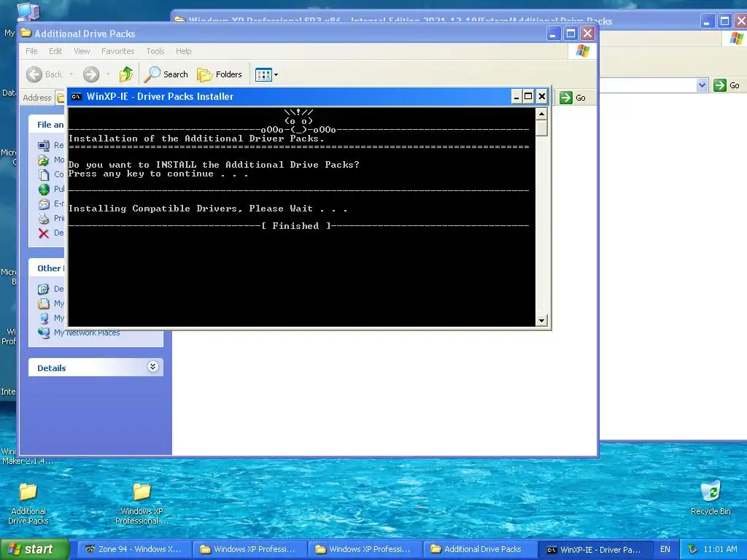Click the move folder task icon
This screenshot has width=747, height=560.
pos(44,160)
